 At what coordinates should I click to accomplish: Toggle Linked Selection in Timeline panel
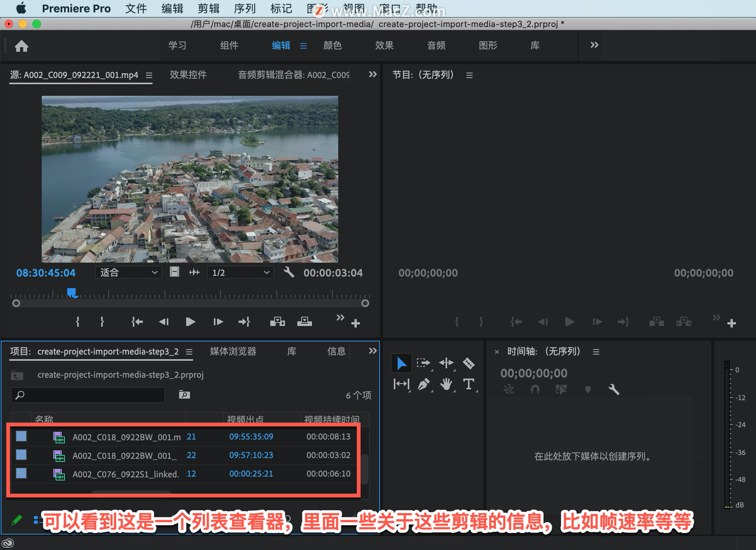click(x=561, y=390)
